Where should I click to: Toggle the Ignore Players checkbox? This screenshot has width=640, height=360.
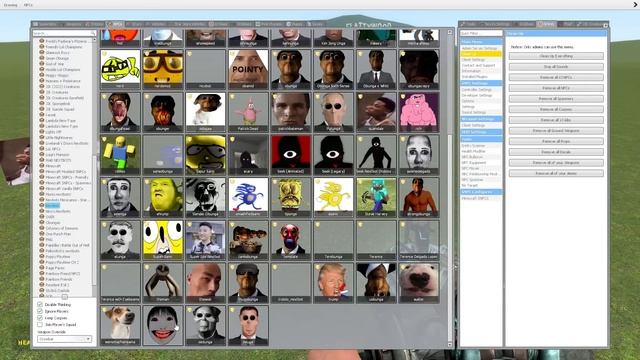coord(40,311)
